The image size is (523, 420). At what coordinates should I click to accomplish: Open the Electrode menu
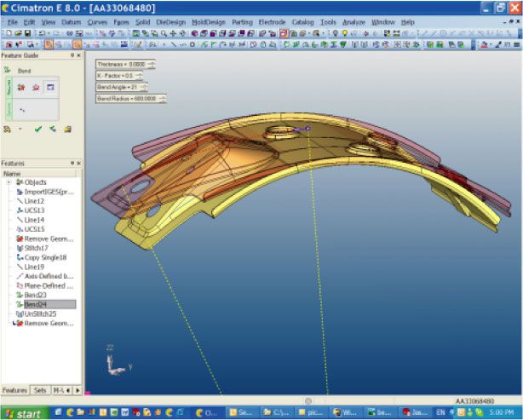pos(273,22)
